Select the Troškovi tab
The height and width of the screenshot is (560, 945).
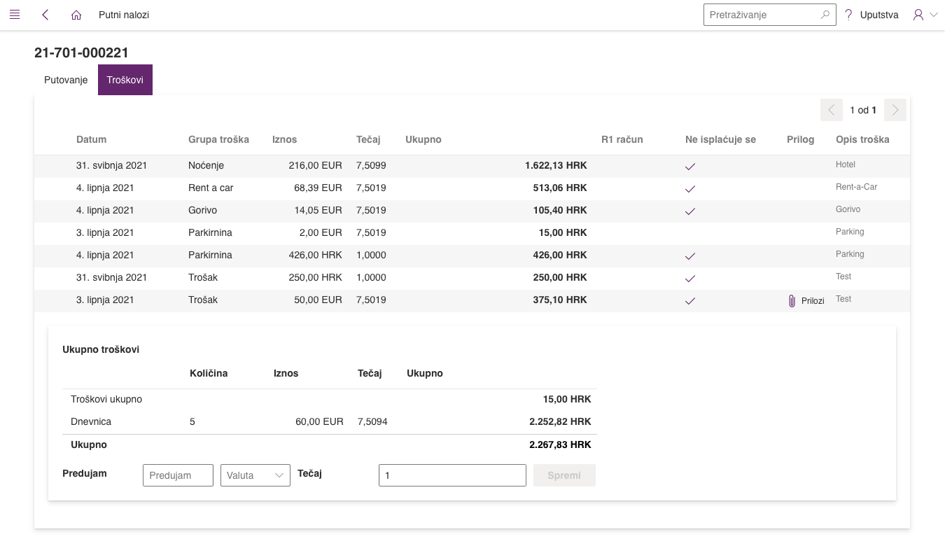pyautogui.click(x=125, y=80)
